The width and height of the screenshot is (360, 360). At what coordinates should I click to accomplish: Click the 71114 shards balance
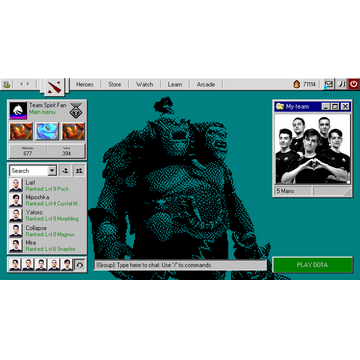[309, 84]
